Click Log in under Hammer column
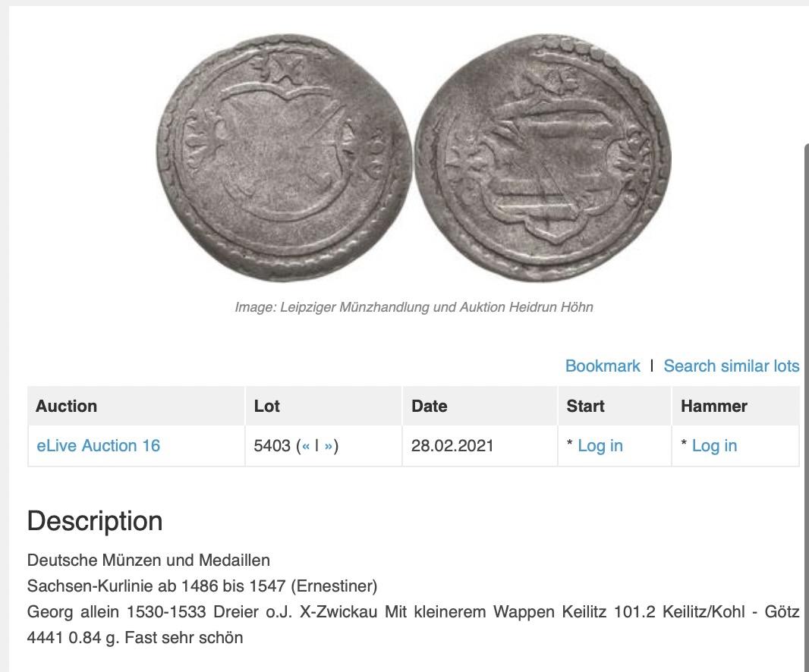Screen dimensions: 809x672 tap(714, 445)
